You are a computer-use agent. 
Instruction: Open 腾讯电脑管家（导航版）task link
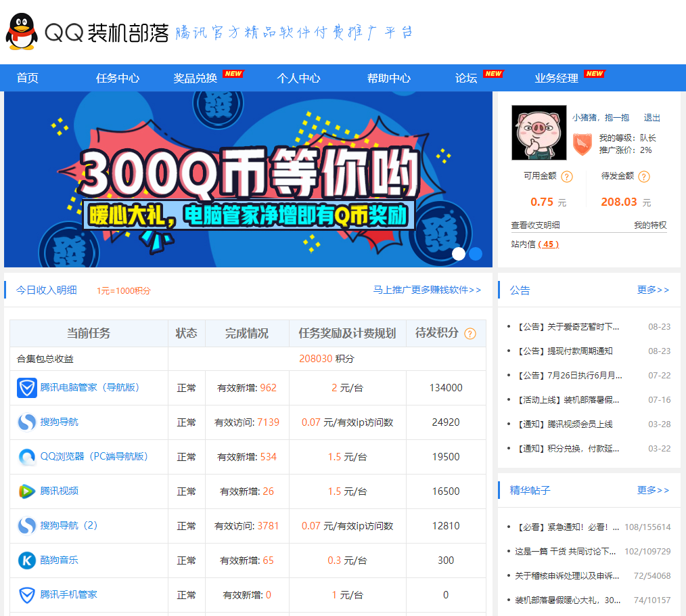(x=90, y=387)
